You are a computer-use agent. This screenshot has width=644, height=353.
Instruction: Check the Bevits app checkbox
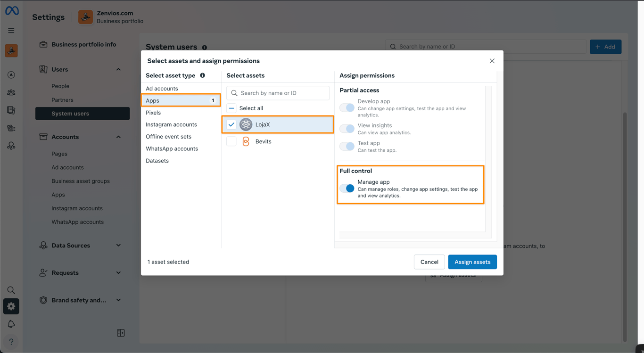[x=231, y=141]
